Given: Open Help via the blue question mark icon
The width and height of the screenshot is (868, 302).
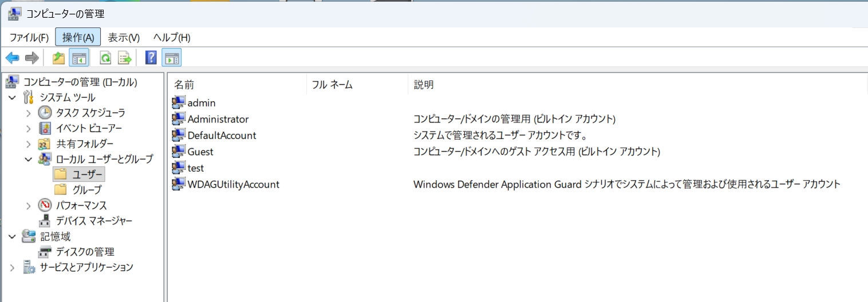Looking at the screenshot, I should pos(151,58).
